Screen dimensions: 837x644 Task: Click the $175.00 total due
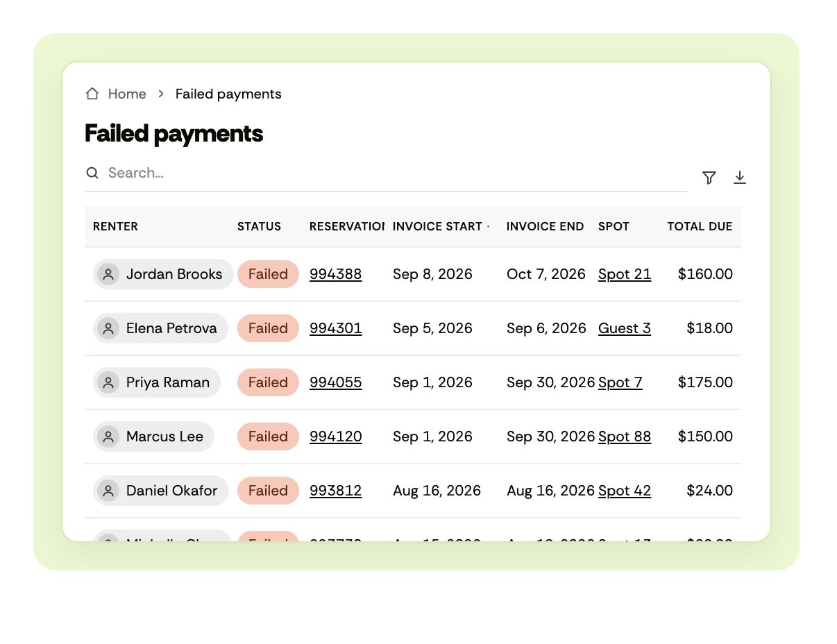tap(705, 382)
